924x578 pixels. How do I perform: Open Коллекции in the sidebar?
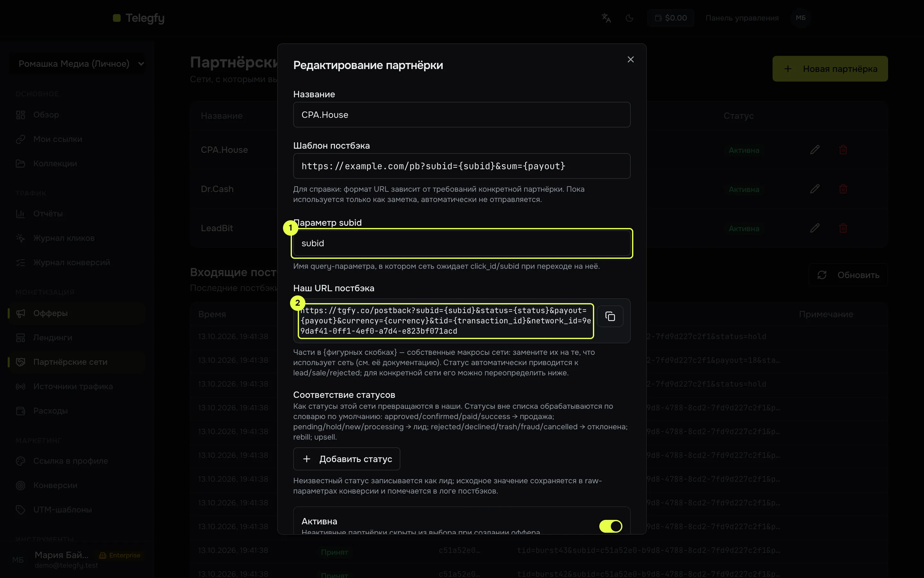click(77, 164)
